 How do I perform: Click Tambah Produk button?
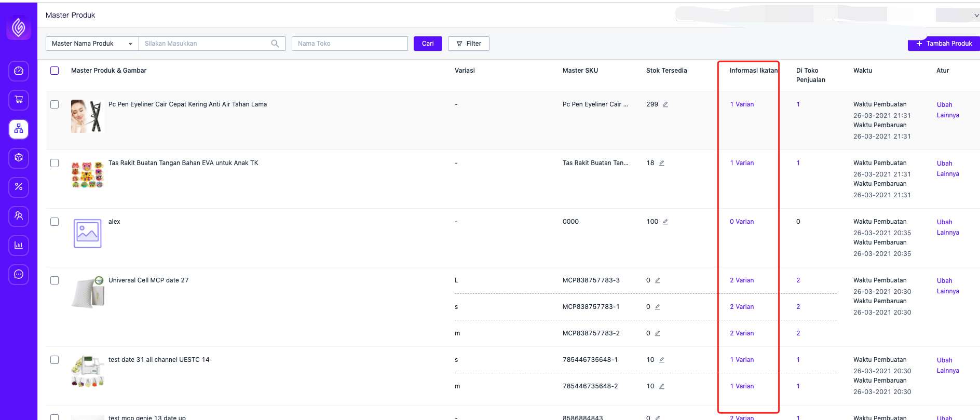tap(944, 44)
